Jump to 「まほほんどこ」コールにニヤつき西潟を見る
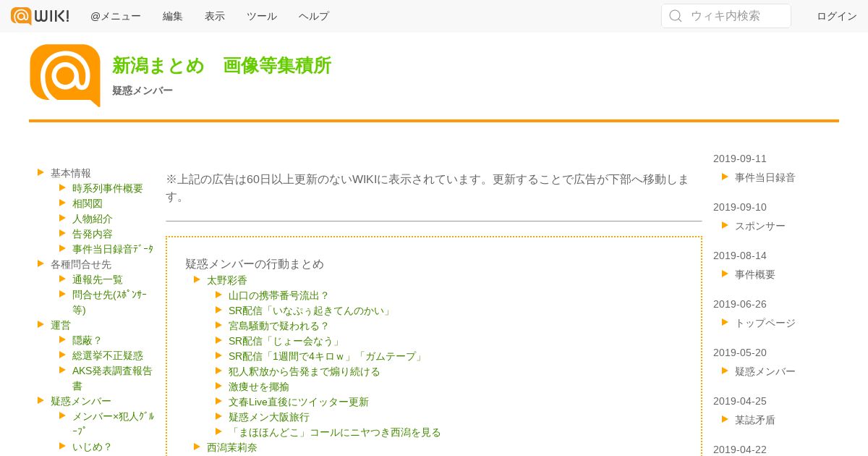868x456 pixels. point(335,432)
